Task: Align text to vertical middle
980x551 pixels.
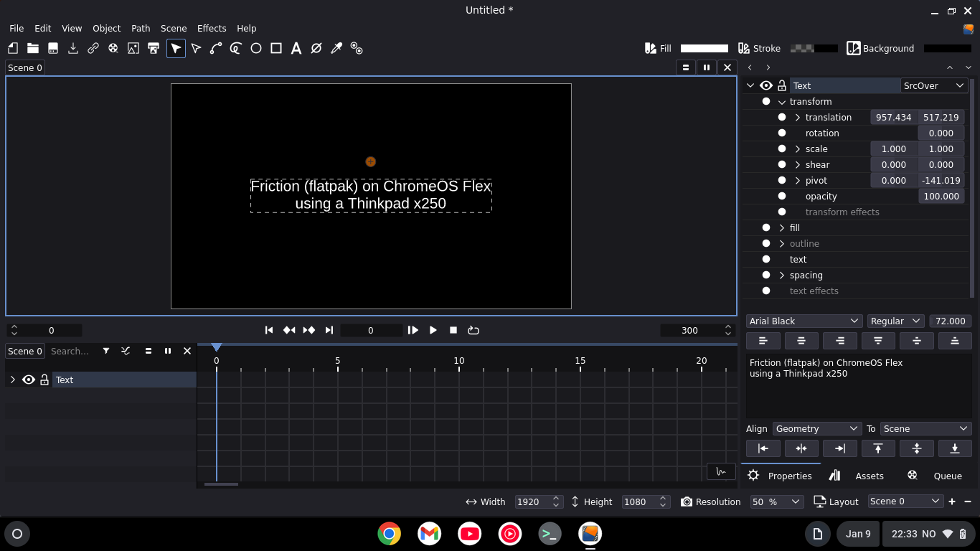Action: [x=917, y=341]
